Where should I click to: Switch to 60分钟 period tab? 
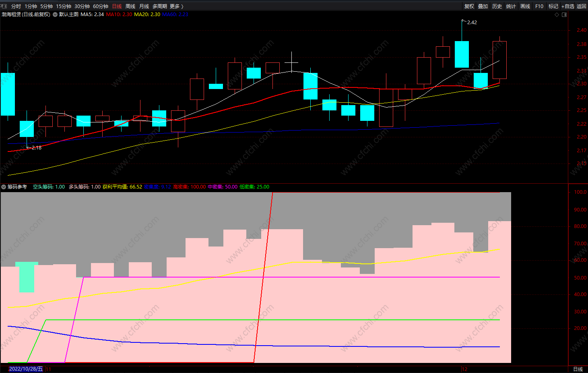pyautogui.click(x=101, y=6)
